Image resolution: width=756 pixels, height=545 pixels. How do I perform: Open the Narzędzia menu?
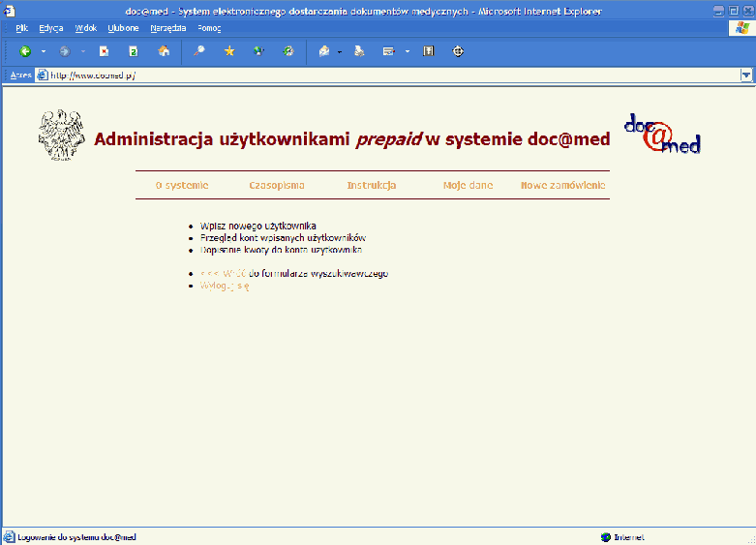167,28
